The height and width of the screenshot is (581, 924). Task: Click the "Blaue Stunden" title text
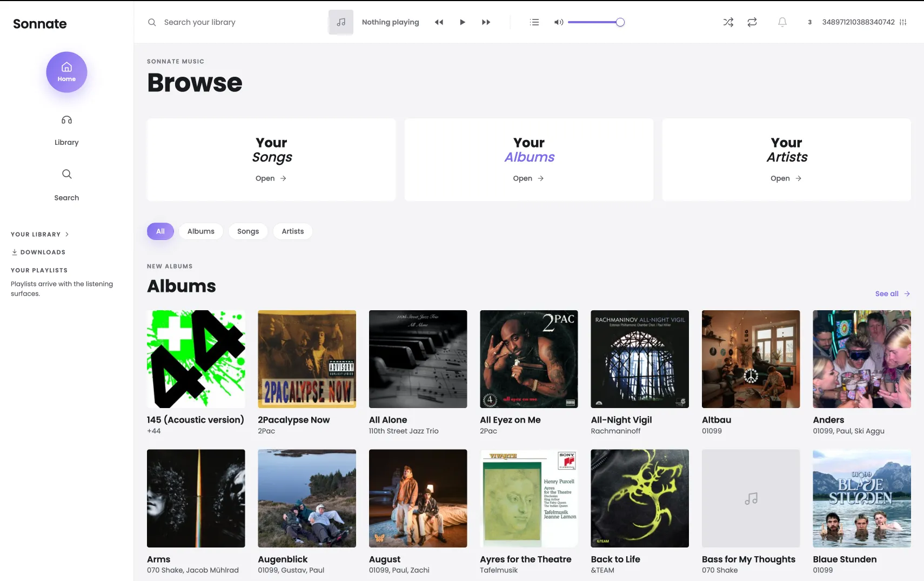[845, 559]
